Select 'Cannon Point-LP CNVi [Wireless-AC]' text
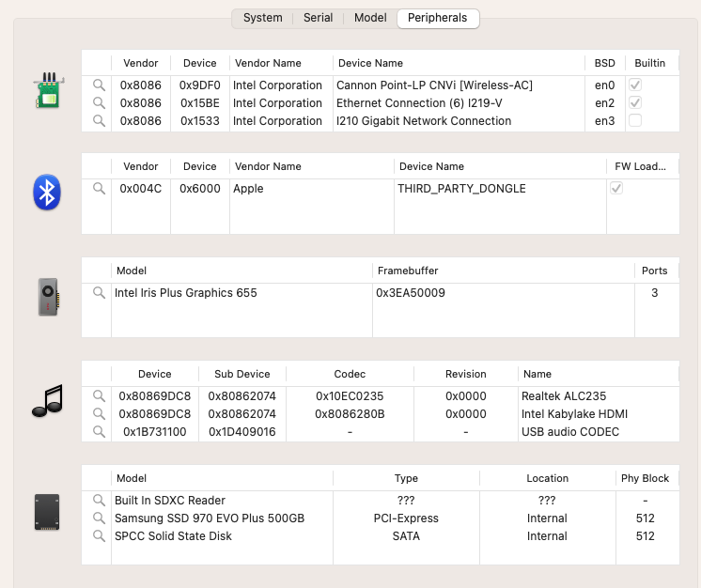This screenshot has width=701, height=588. 434,85
